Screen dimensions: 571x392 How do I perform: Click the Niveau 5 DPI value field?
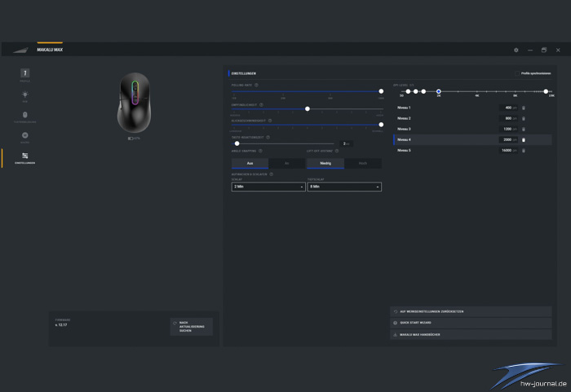click(507, 151)
